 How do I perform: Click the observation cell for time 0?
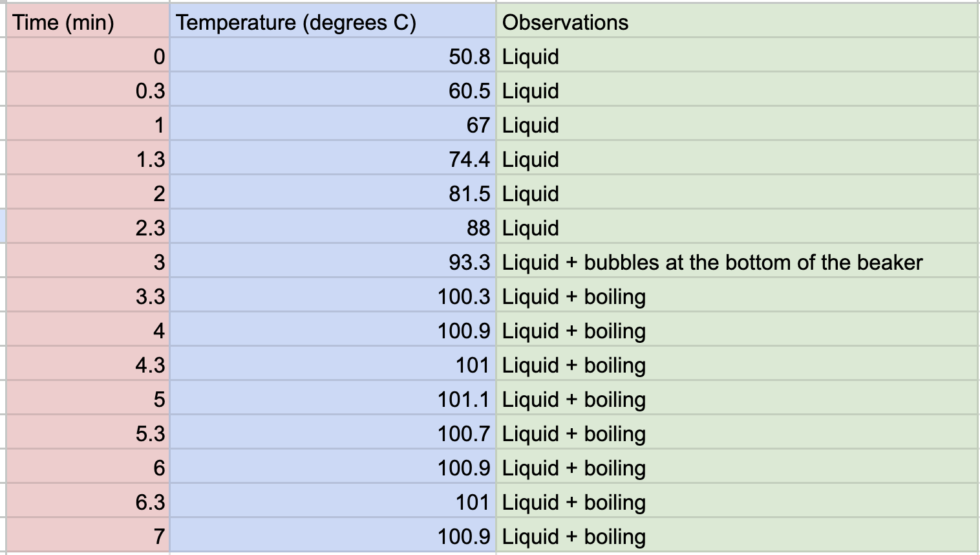pos(736,57)
